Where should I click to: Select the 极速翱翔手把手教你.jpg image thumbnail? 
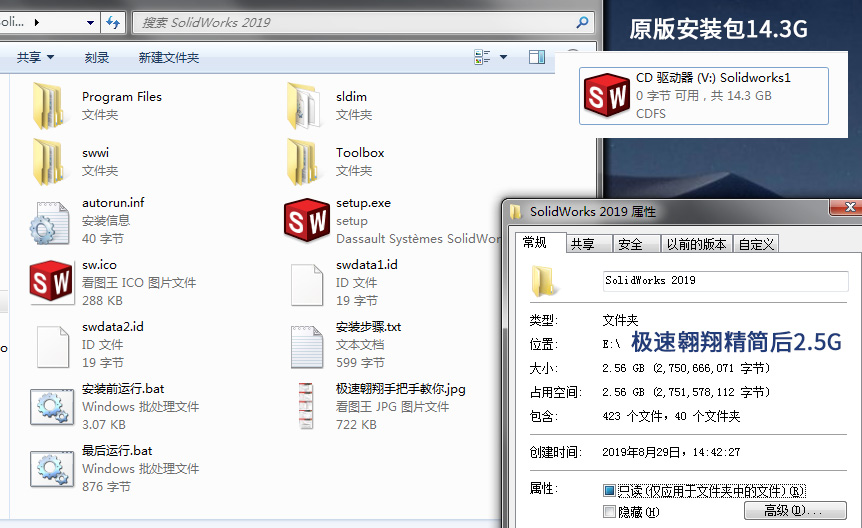[306, 406]
